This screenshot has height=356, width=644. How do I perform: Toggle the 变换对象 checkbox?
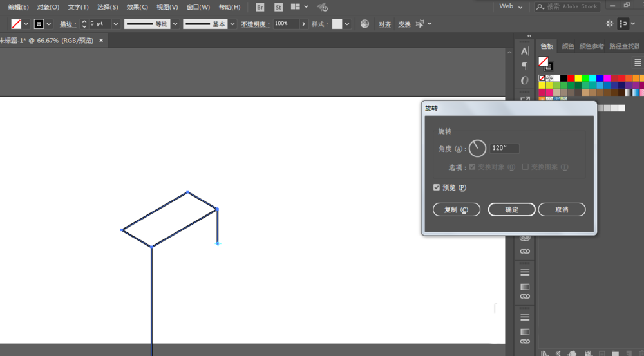[x=472, y=167]
